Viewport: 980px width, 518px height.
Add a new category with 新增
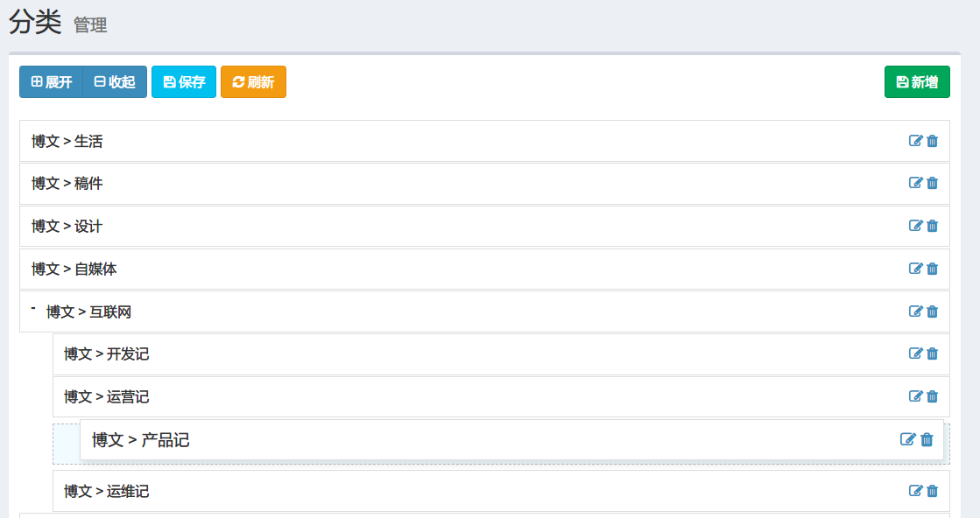click(x=917, y=82)
